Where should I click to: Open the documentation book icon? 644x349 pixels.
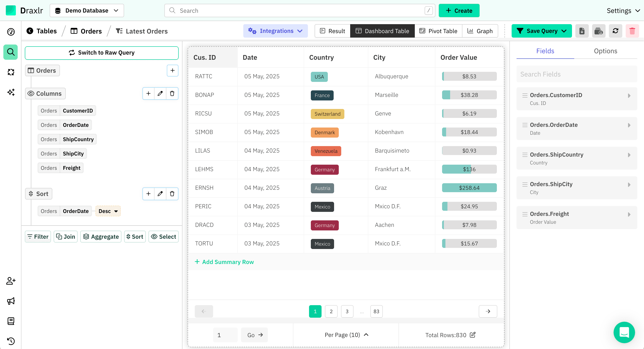(x=11, y=321)
